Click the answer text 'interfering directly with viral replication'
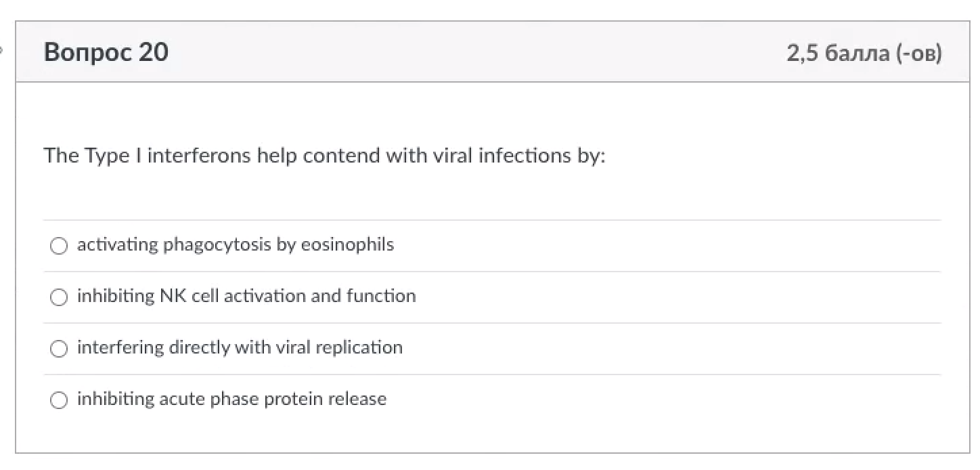Image resolution: width=980 pixels, height=470 pixels. click(240, 347)
